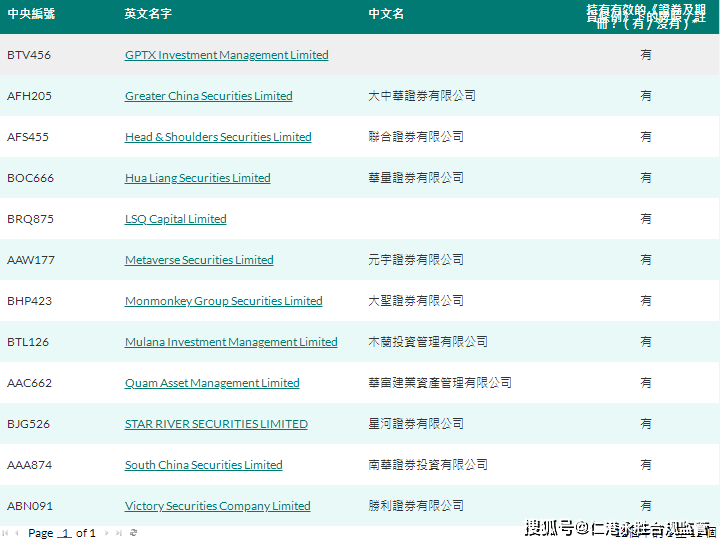The width and height of the screenshot is (724, 545).
Task: Select central number BJG526
Action: click(x=28, y=424)
